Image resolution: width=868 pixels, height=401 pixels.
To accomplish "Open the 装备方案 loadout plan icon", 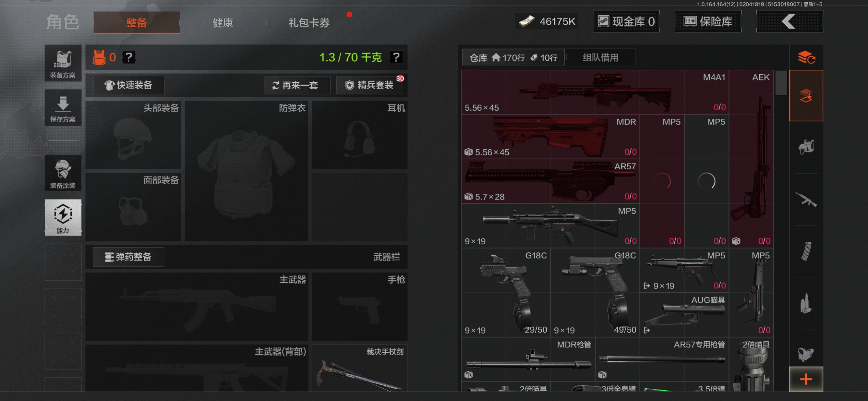I will pos(63,64).
